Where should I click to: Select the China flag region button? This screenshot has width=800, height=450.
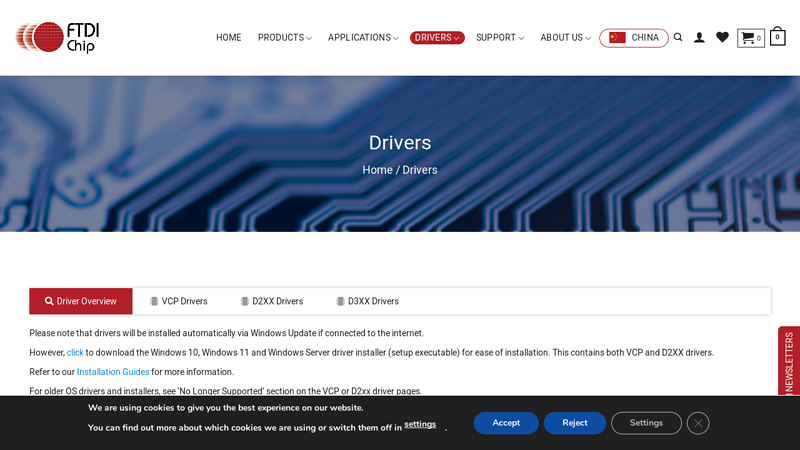click(x=634, y=38)
